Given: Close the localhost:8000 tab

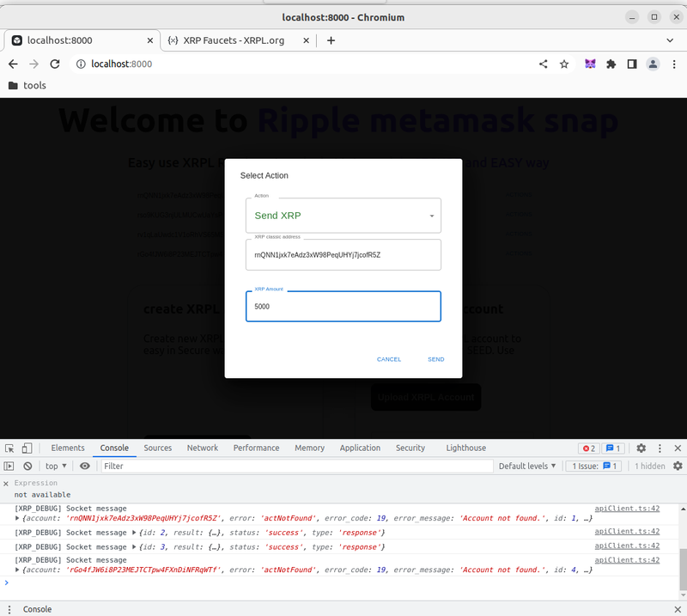Looking at the screenshot, I should tap(149, 40).
